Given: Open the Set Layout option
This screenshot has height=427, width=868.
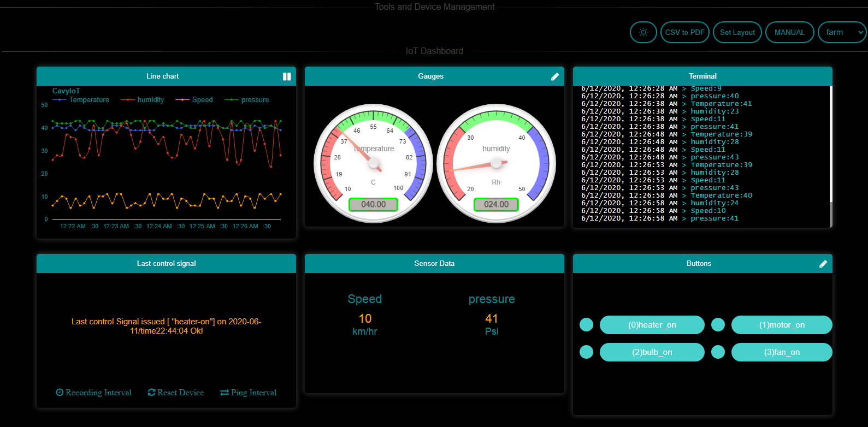Looking at the screenshot, I should click(737, 32).
